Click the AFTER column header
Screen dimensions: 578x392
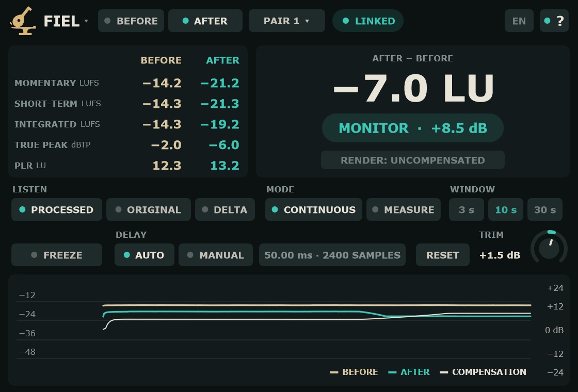point(222,60)
